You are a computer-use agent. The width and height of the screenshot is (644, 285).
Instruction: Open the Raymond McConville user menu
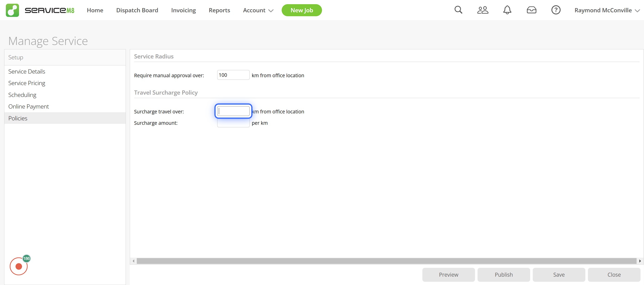tap(607, 10)
